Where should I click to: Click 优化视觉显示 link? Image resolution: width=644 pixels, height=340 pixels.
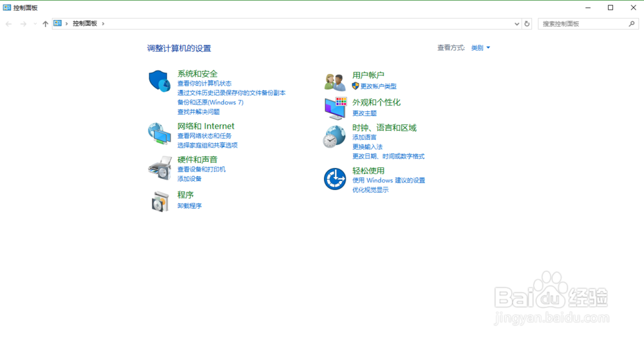pos(370,190)
